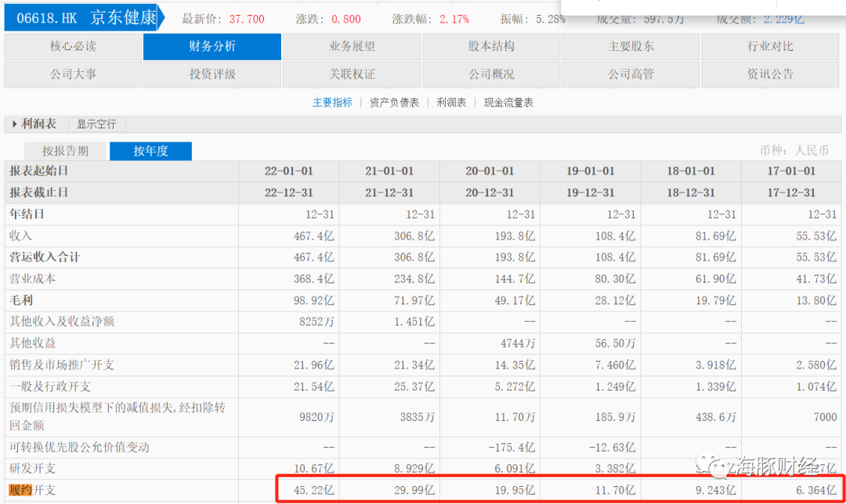
Task: Click the 25.37亿 一般及行政开支 value
Action: coord(414,387)
